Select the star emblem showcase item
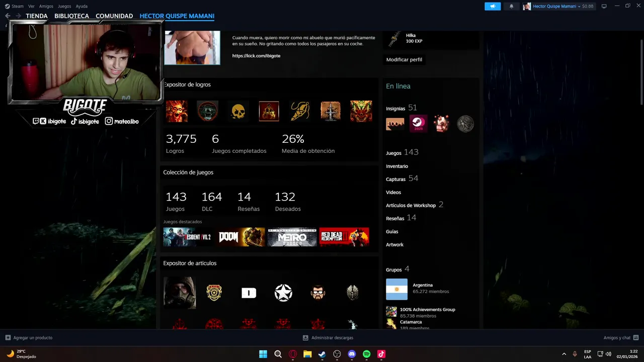Screen dimensions: 644x362 pos(283,293)
